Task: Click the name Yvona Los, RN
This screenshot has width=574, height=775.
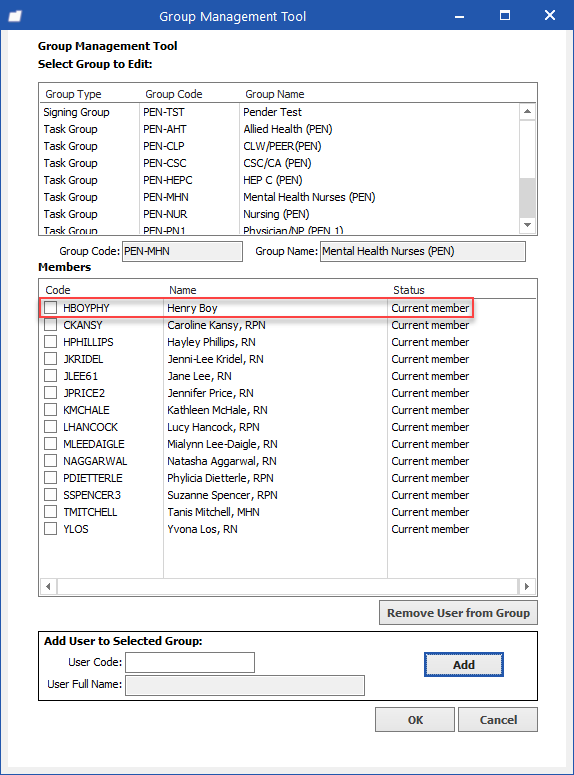Action: click(x=202, y=528)
